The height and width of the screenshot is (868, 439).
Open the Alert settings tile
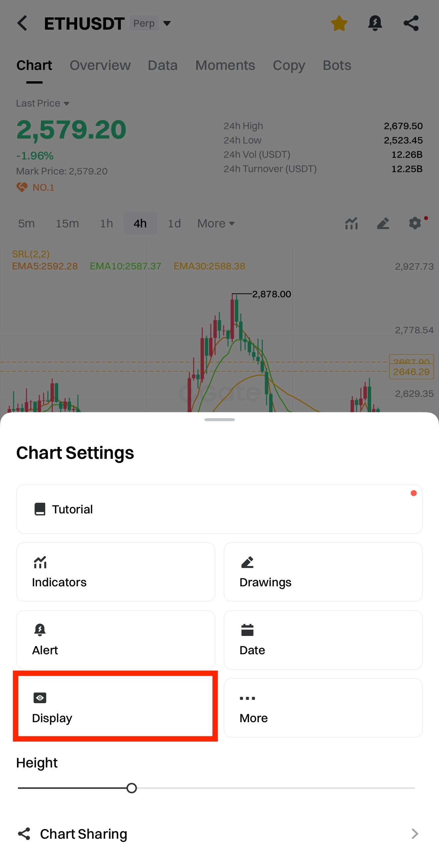point(115,640)
